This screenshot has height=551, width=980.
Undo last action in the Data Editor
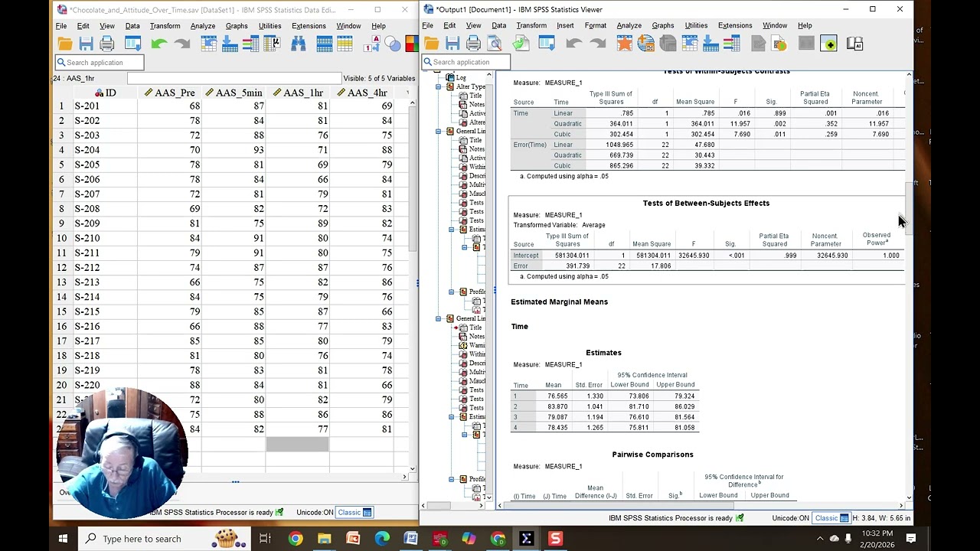click(159, 44)
